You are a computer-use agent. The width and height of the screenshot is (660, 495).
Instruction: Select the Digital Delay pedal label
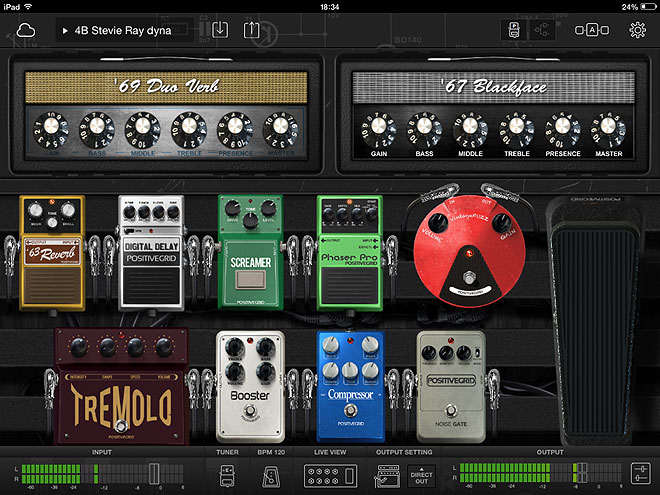(151, 252)
